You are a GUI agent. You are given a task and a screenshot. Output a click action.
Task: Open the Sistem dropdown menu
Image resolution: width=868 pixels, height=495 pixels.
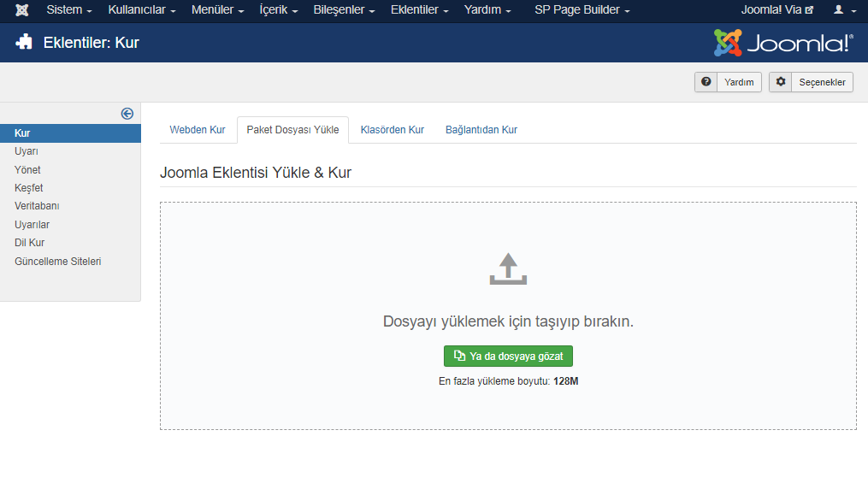click(x=68, y=10)
